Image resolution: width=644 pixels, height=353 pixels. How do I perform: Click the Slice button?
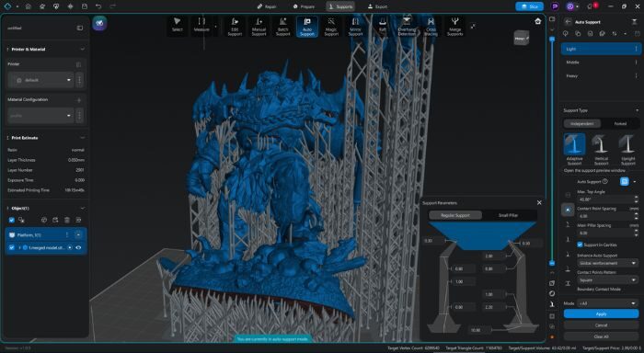point(529,6)
